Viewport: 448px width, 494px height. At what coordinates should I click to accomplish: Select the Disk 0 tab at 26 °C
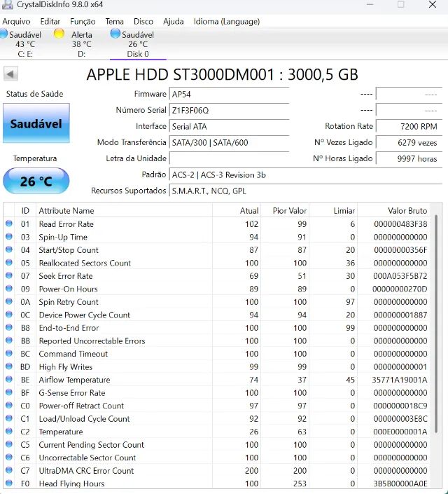pos(138,43)
